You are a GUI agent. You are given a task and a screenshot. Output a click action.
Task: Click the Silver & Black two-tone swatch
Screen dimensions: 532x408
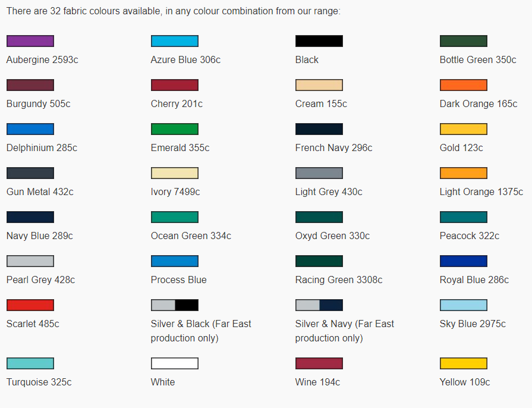pos(175,305)
